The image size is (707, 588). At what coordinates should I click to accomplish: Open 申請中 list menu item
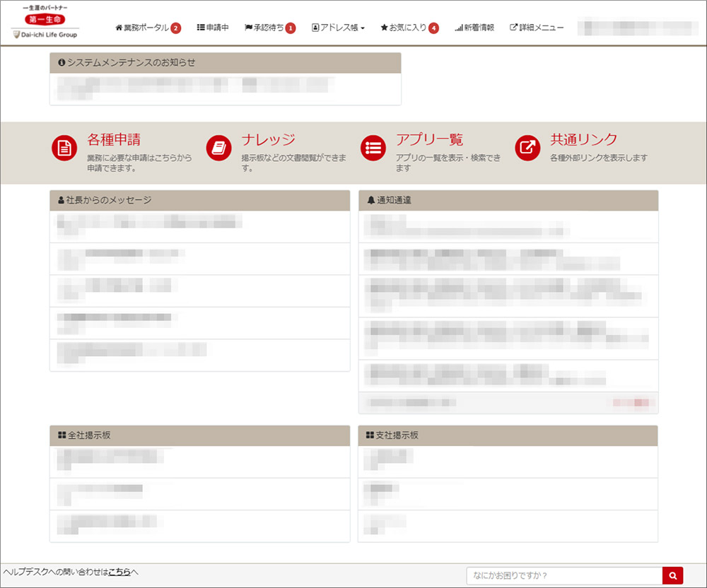[x=213, y=28]
